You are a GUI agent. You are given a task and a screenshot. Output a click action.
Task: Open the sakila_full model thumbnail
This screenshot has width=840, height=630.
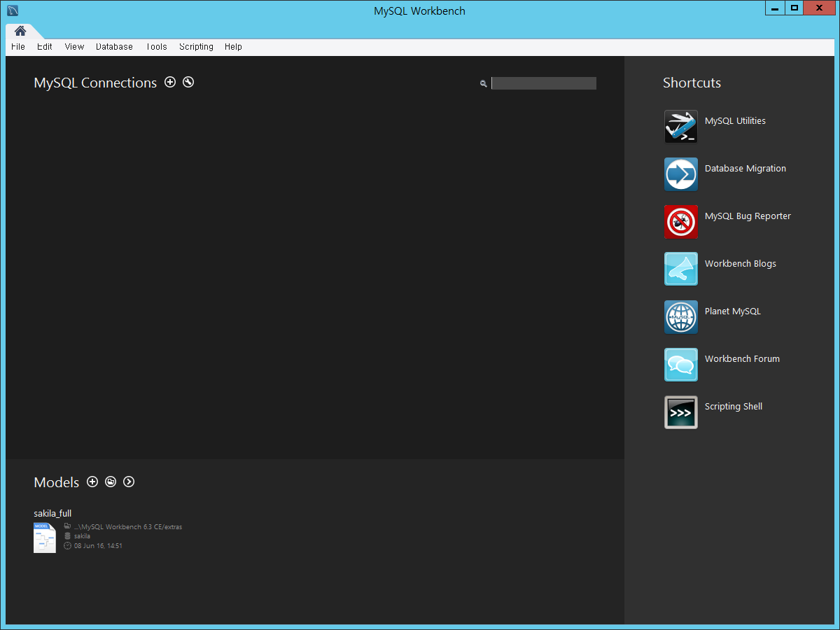point(45,538)
